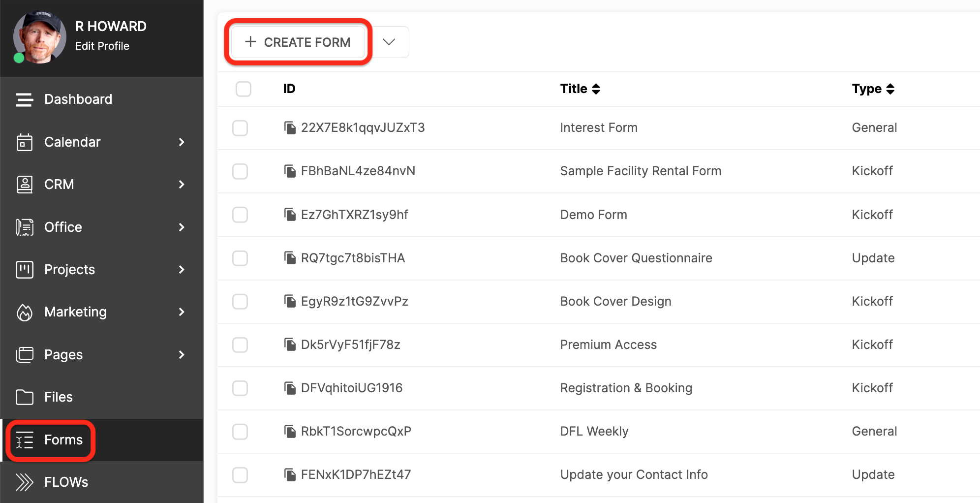Click the Office document icon
Viewport: 980px width, 503px height.
(24, 227)
